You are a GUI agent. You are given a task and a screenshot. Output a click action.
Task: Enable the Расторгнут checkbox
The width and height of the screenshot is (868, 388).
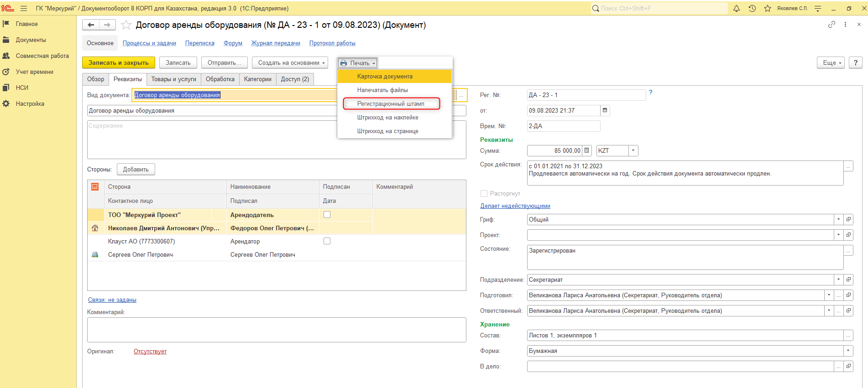pos(484,193)
